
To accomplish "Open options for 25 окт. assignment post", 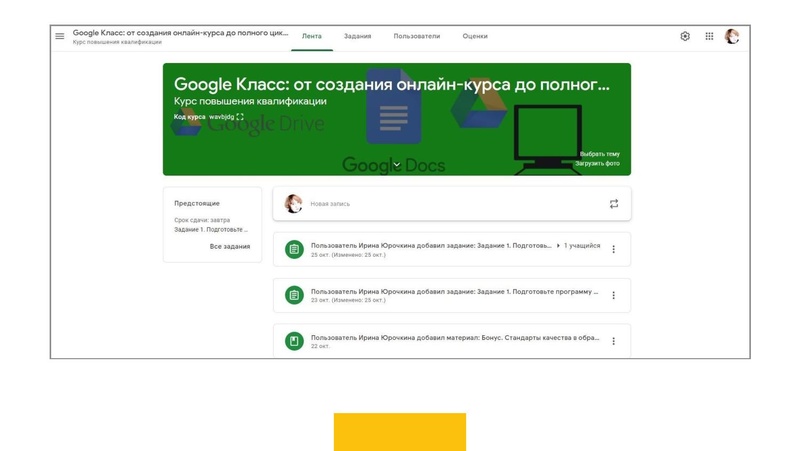I will (x=613, y=249).
